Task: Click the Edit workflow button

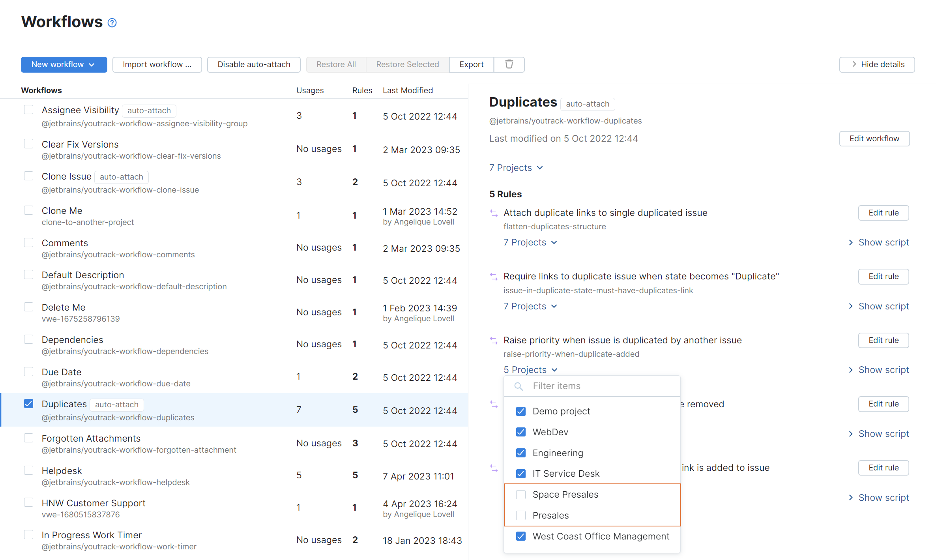Action: (x=874, y=138)
